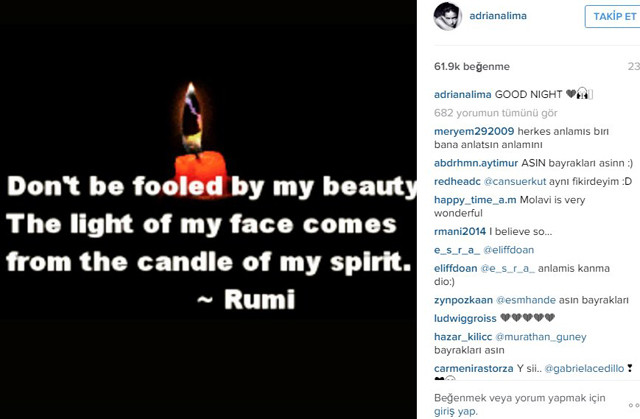This screenshot has height=419, width=640.
Task: Open the @cansuerkut mention
Action: [514, 182]
